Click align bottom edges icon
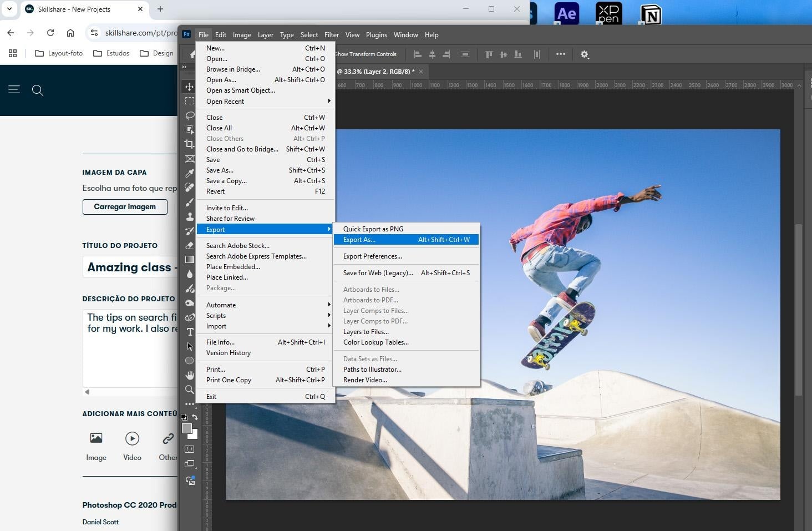The image size is (812, 531). point(518,54)
